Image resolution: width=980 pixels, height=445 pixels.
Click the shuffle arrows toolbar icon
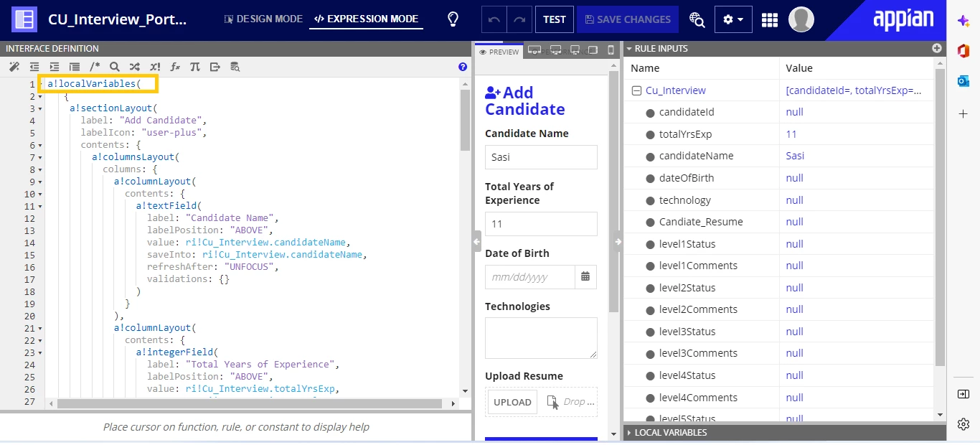click(134, 67)
